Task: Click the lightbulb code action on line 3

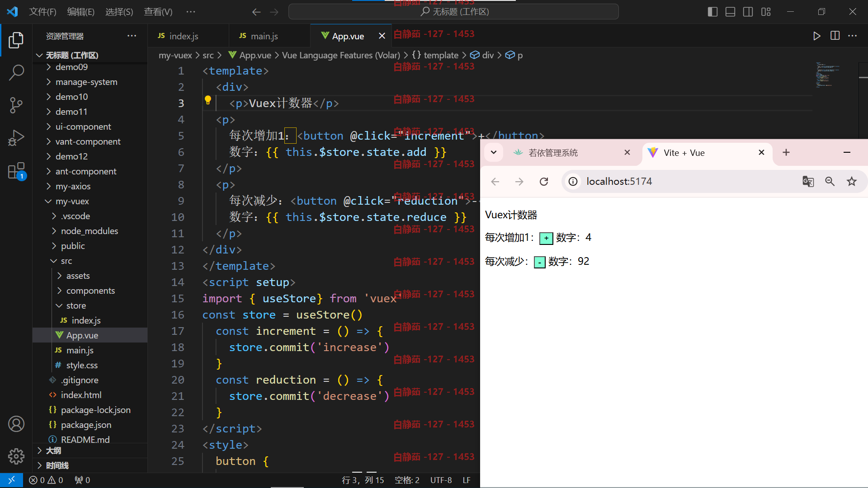Action: point(208,100)
